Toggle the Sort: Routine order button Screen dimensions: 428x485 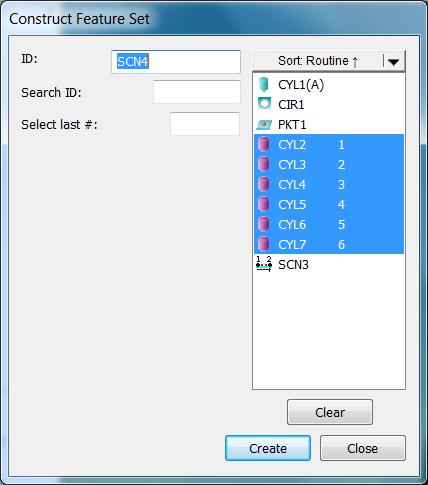click(318, 61)
